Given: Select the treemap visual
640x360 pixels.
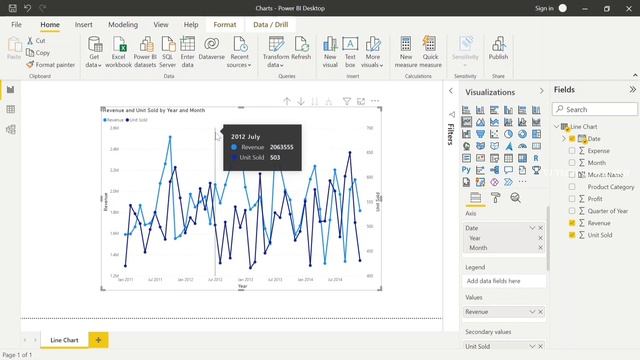Looking at the screenshot, I should (536, 134).
